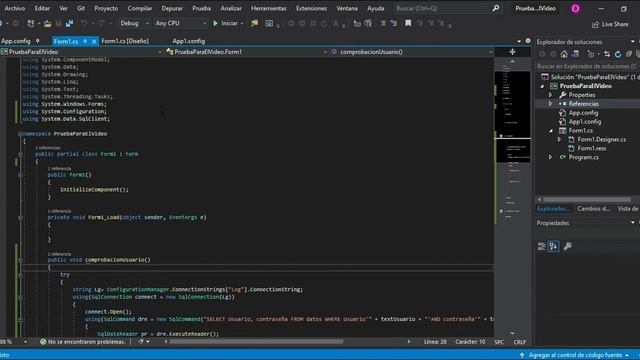Viewport: 640px width, 360px height.
Task: Click the New Project toolbar icon
Action: click(x=31, y=24)
